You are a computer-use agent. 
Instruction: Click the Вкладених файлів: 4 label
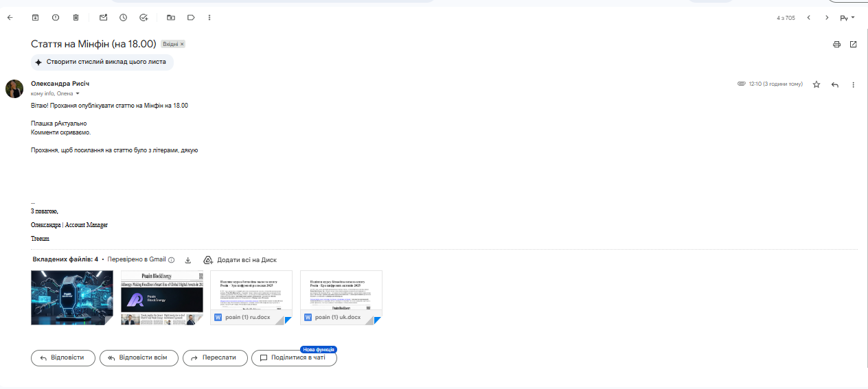[65, 259]
